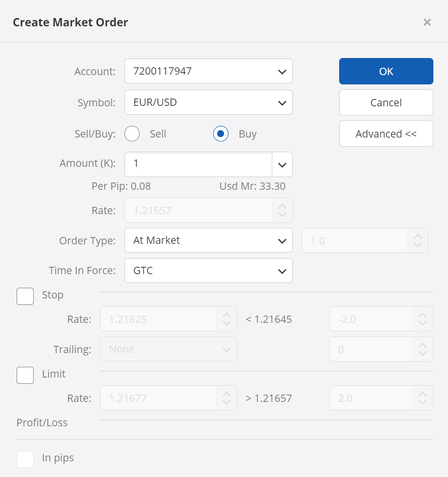
Task: Close the Create Market Order dialog
Action: [x=427, y=22]
